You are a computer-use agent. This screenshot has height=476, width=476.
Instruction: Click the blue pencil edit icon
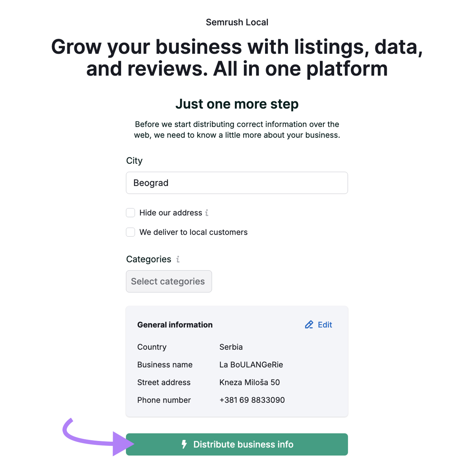click(x=309, y=325)
